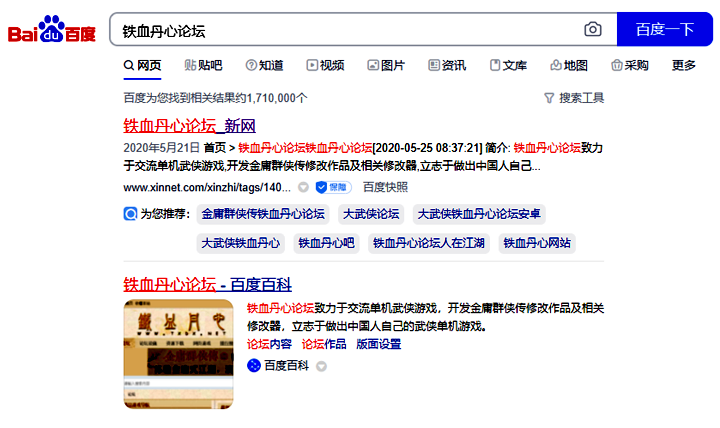Open the 铁血丹心论坛 - 百度百科 result
The image size is (720, 428).
coord(207,284)
